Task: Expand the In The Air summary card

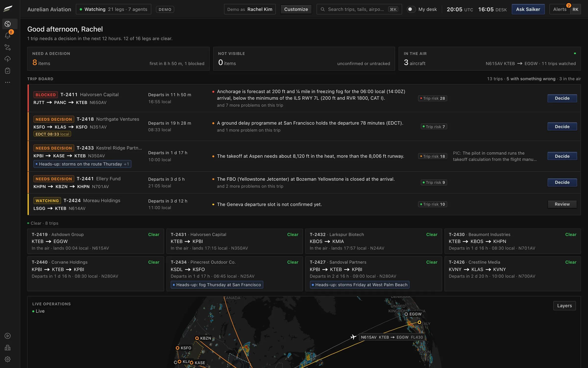Action: tap(490, 59)
